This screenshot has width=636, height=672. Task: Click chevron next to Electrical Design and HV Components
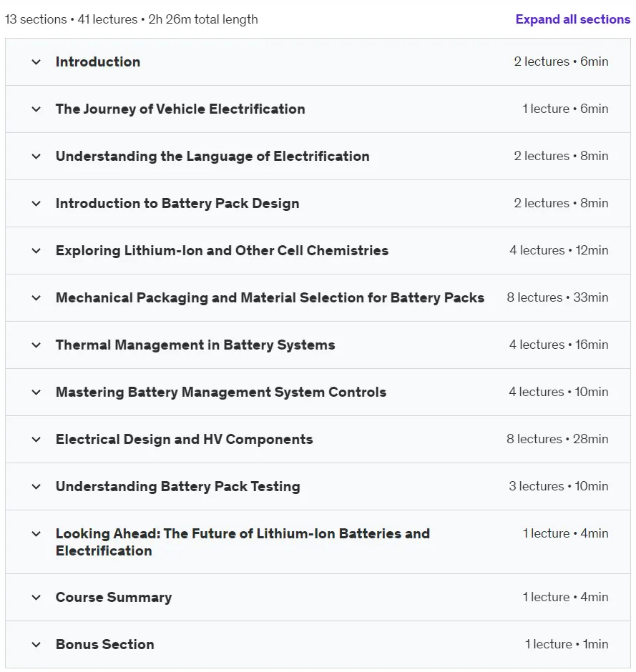click(x=36, y=439)
